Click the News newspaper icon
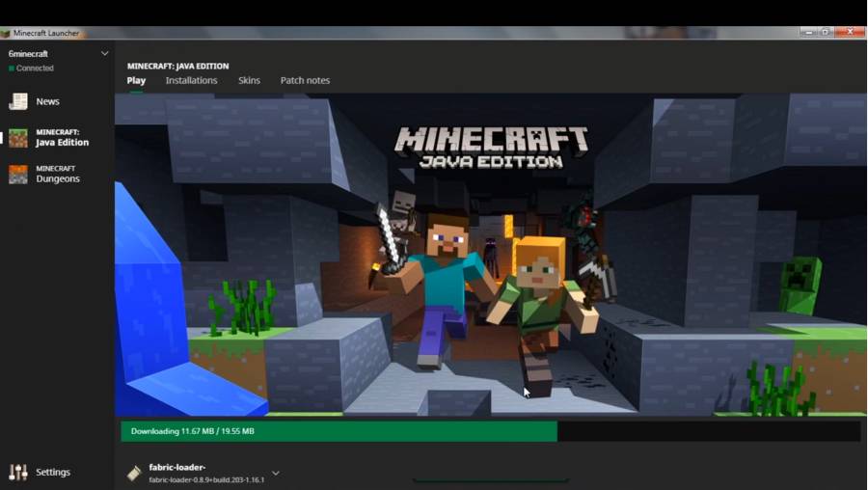868x490 pixels. (17, 101)
